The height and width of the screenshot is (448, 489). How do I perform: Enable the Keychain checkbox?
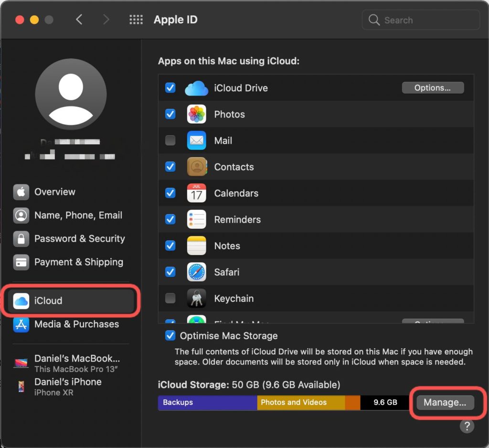tap(170, 298)
